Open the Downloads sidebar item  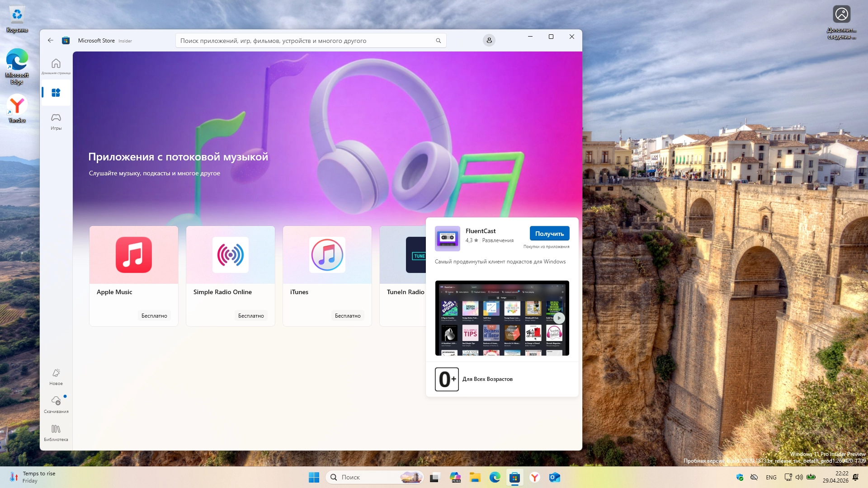pos(56,404)
